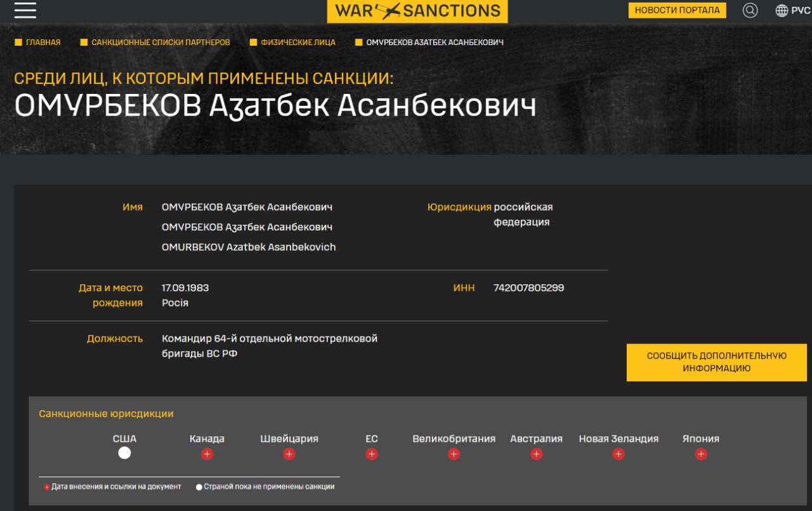Go to Главная breadcrumb
The height and width of the screenshot is (511, 812).
coord(43,43)
